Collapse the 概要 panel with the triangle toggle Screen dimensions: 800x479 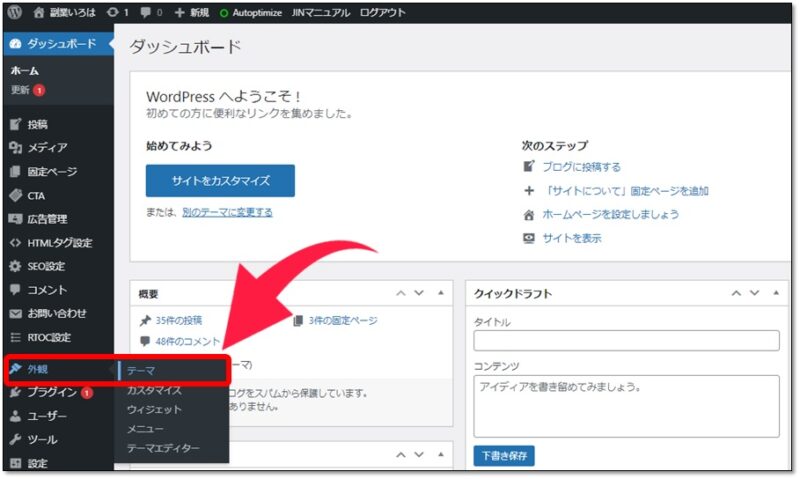coord(441,293)
